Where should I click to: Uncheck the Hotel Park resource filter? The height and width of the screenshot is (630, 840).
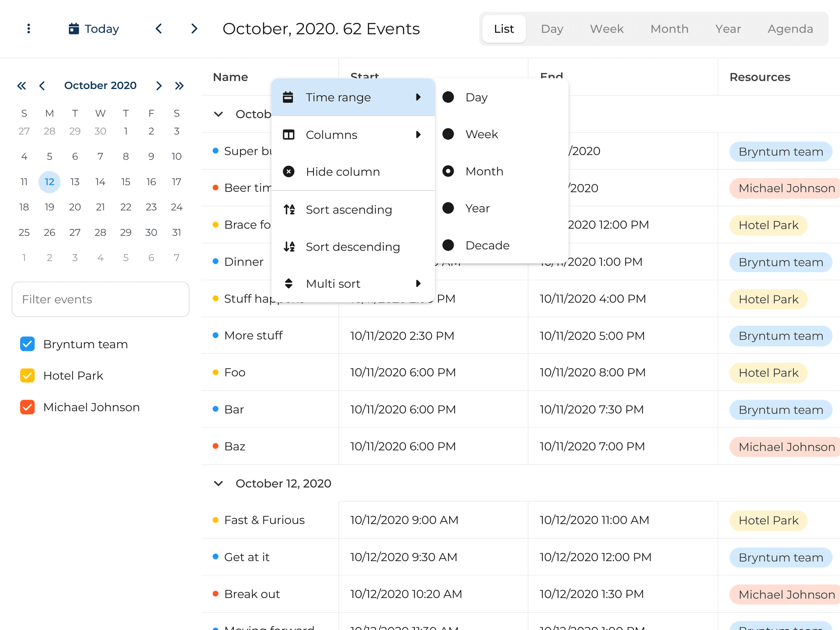(x=27, y=375)
